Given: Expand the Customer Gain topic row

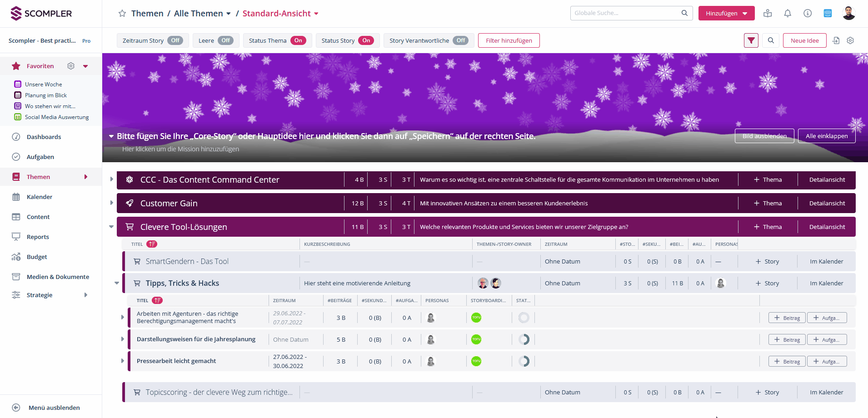Looking at the screenshot, I should tap(111, 203).
